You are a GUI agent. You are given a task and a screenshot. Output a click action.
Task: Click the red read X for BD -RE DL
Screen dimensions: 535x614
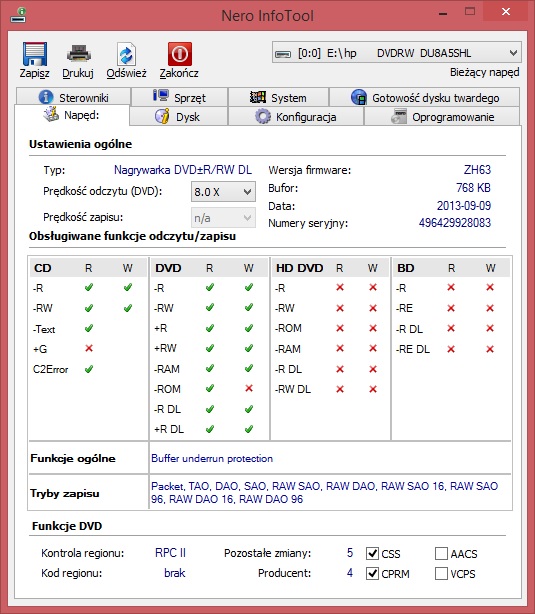[x=451, y=349]
